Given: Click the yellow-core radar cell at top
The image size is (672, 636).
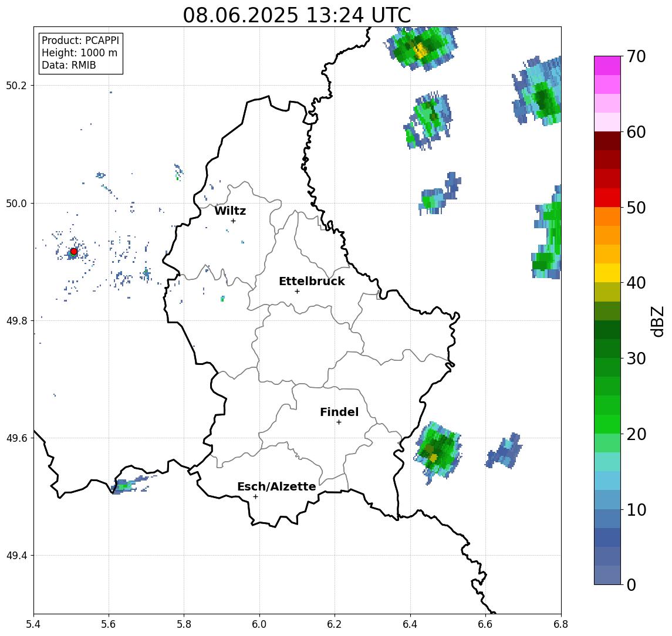Looking at the screenshot, I should [421, 49].
